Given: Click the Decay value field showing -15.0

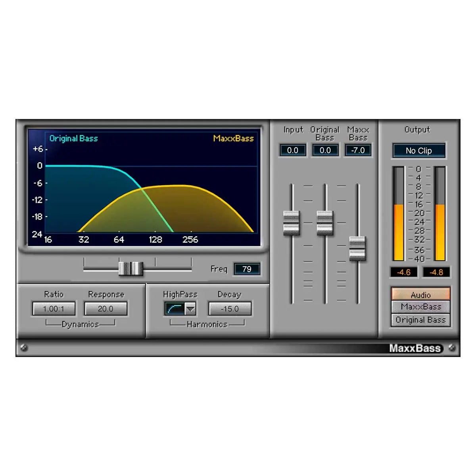Looking at the screenshot, I should coord(229,309).
